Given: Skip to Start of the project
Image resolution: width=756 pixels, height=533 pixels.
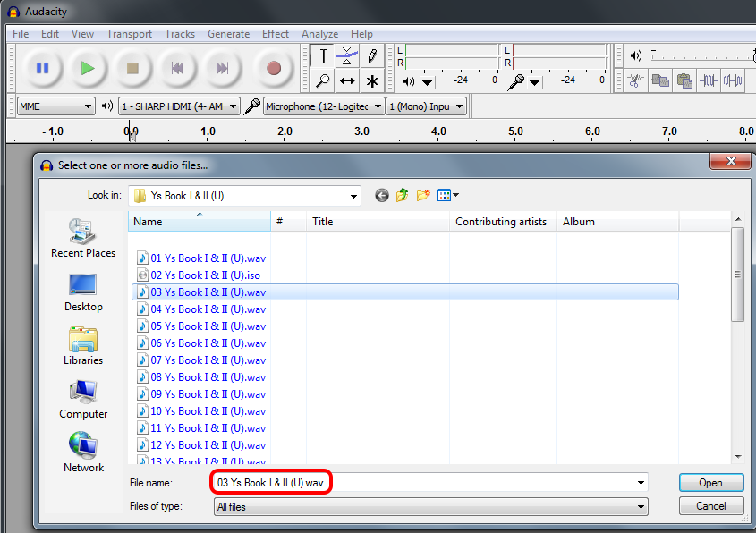Looking at the screenshot, I should (x=177, y=68).
